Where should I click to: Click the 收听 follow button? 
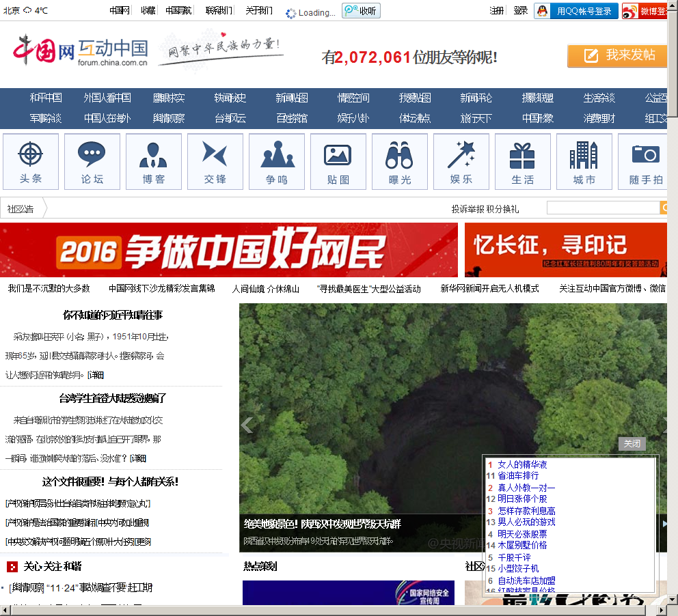(361, 11)
